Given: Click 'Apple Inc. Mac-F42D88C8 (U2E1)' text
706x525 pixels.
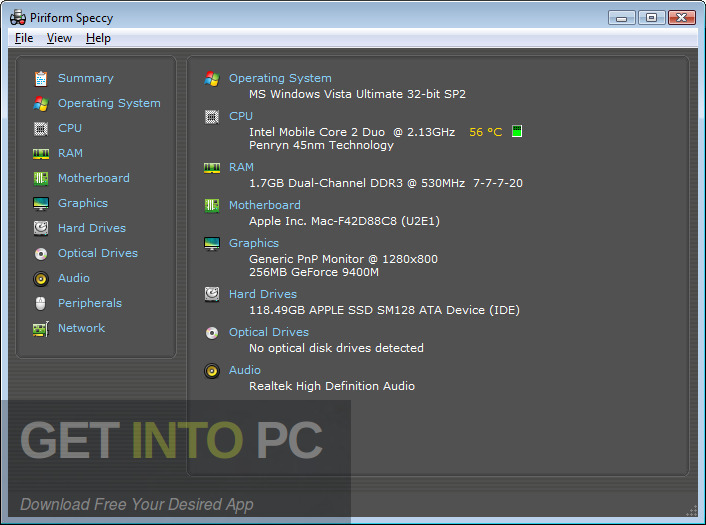Looking at the screenshot, I should click(x=344, y=222).
